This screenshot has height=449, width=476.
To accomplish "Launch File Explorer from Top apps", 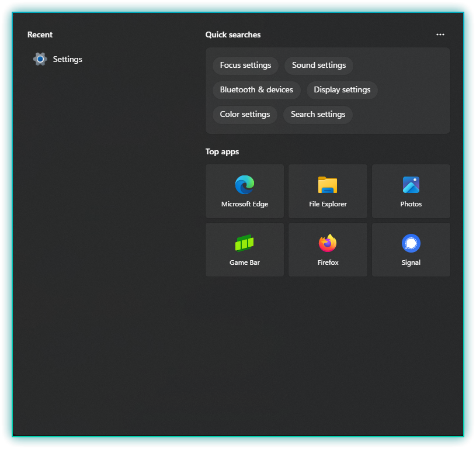I will point(328,191).
